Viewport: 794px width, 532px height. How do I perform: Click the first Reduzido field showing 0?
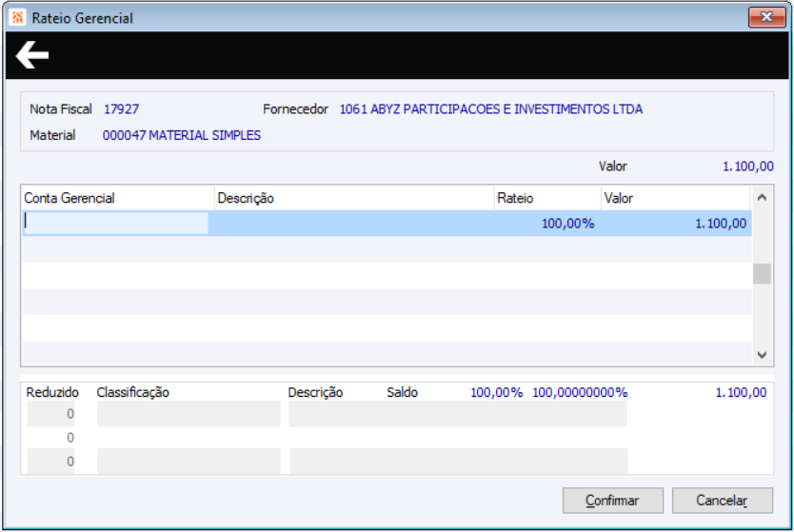pyautogui.click(x=50, y=414)
